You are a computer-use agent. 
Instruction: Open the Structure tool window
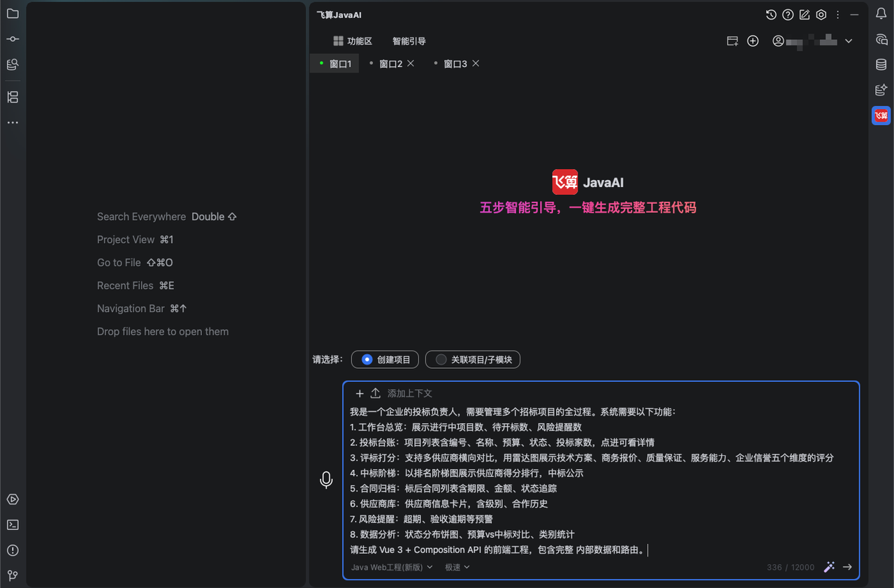point(13,97)
